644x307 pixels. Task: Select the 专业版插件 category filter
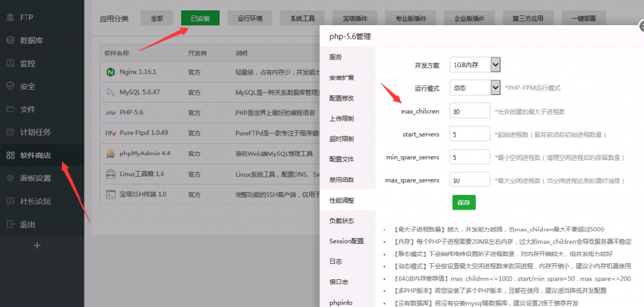coord(411,19)
